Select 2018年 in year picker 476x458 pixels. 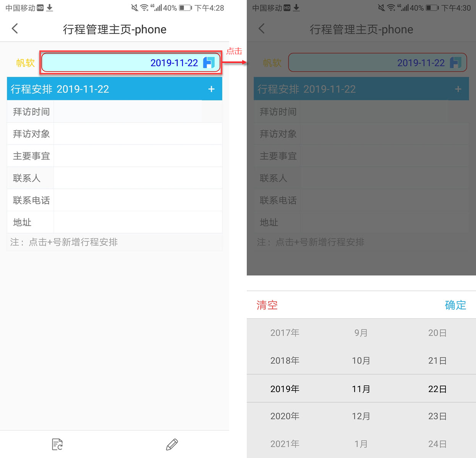[x=285, y=361]
